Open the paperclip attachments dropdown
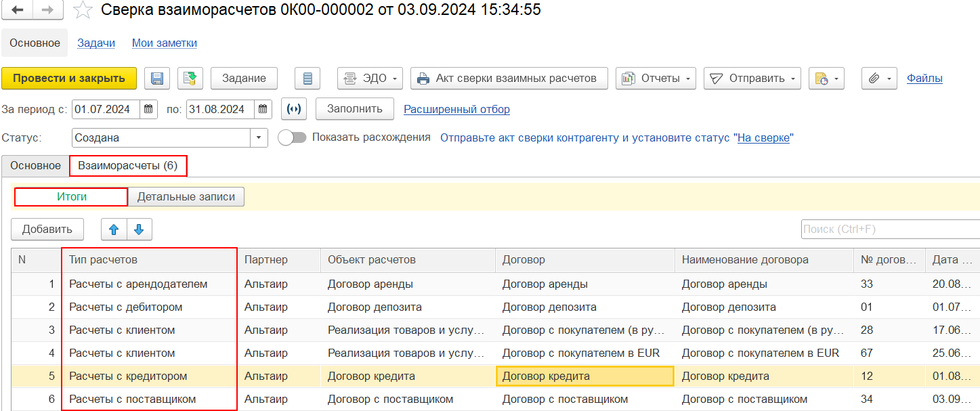This screenshot has width=980, height=411. click(x=879, y=79)
